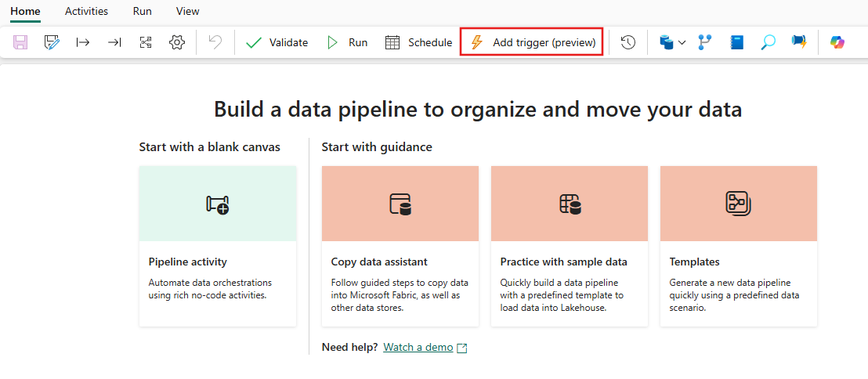
Task: Open the Run tab
Action: tap(143, 11)
